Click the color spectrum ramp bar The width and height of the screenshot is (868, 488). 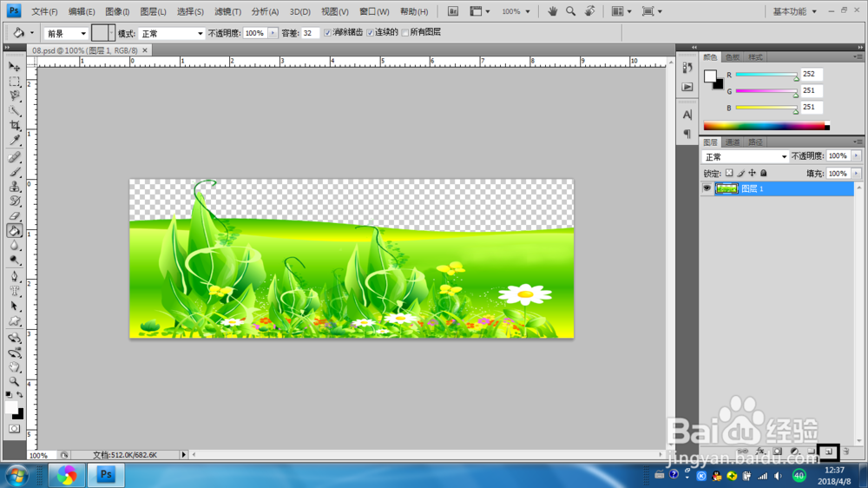pyautogui.click(x=766, y=126)
